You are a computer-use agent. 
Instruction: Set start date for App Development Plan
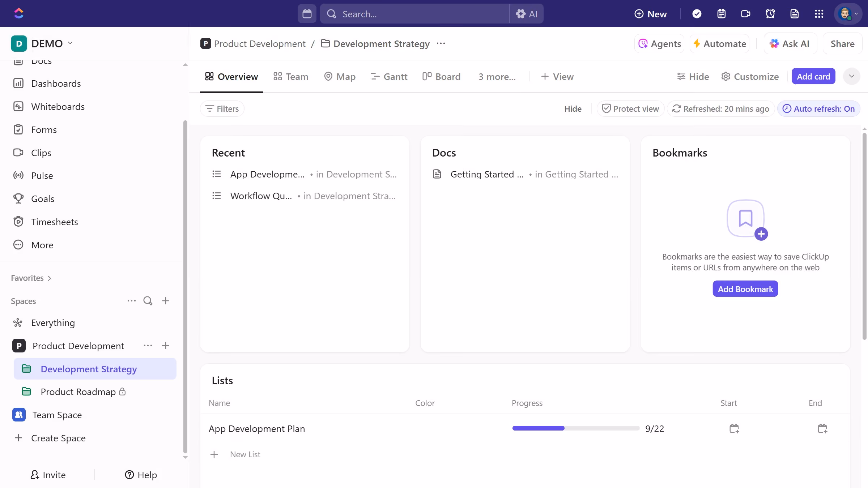(x=734, y=428)
